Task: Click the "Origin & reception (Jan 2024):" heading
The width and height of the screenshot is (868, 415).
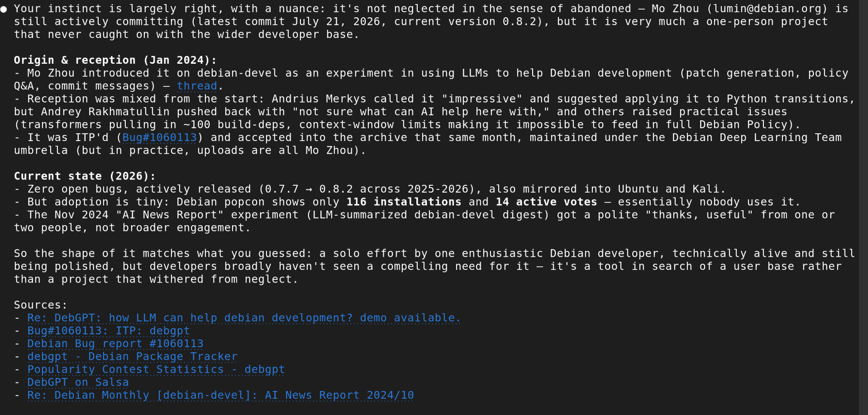Action: [x=115, y=60]
